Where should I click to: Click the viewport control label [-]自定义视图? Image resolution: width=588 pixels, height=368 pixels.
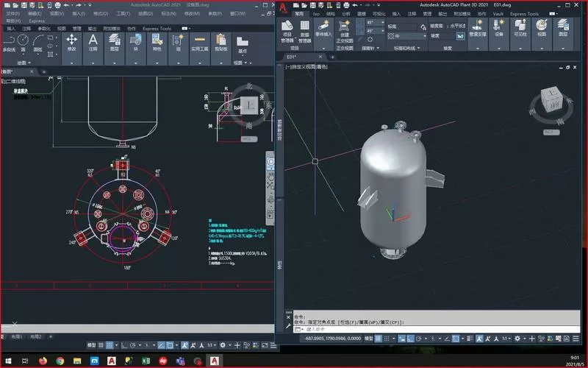click(x=306, y=67)
